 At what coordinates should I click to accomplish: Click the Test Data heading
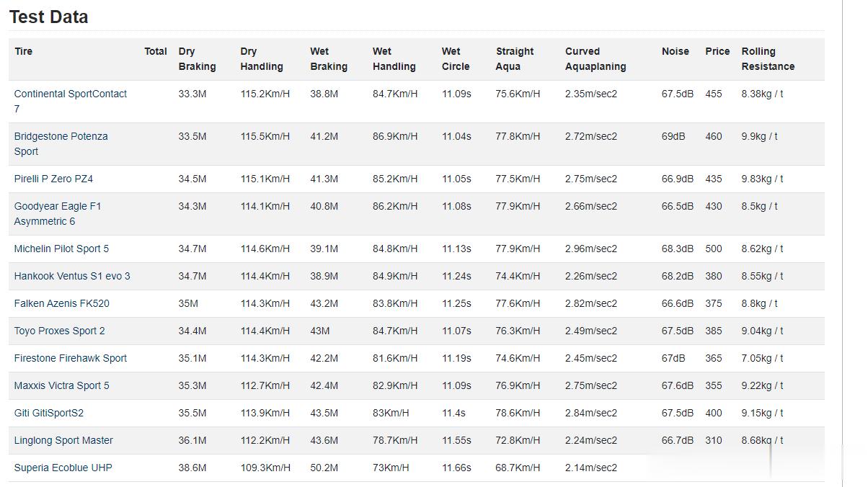[x=48, y=17]
